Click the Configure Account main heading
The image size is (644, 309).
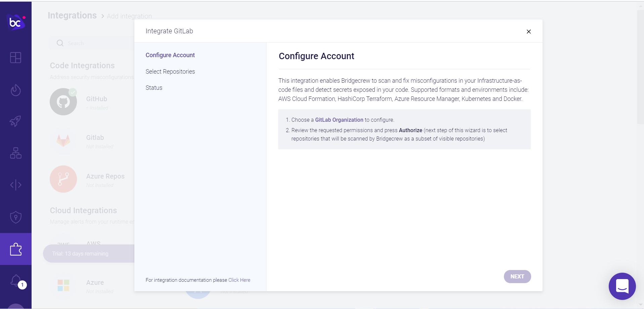(316, 56)
